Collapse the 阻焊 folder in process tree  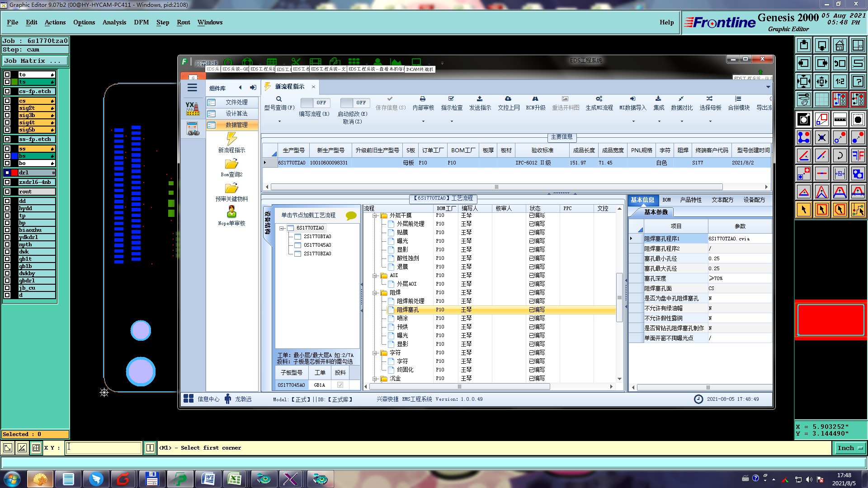click(375, 293)
